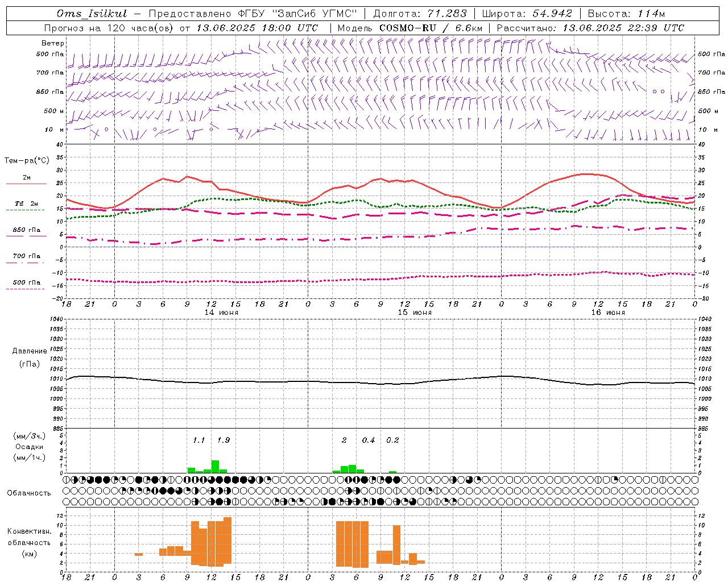The image size is (728, 582).
Task: Click the Конвективн. облачность label
Action: (x=29, y=537)
